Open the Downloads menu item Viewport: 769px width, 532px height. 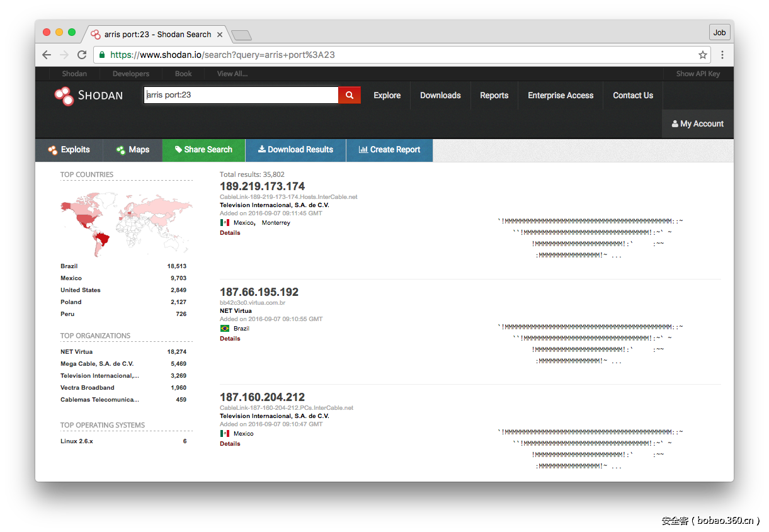coord(440,96)
